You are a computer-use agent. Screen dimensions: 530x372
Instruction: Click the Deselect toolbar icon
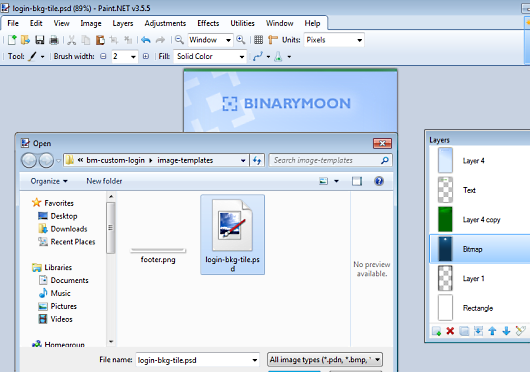pyautogui.click(x=128, y=40)
